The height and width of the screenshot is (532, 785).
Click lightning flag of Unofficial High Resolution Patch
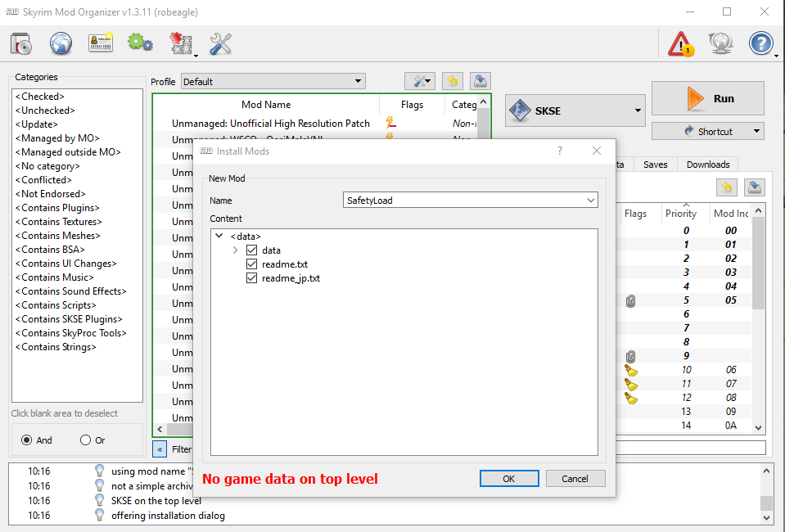[391, 123]
